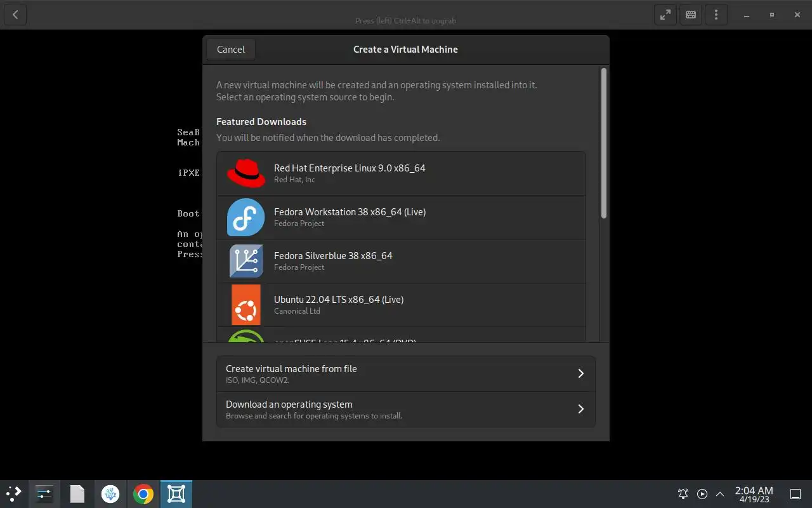Pick Fedora Silverblue 38 x86_64 entry

click(401, 261)
